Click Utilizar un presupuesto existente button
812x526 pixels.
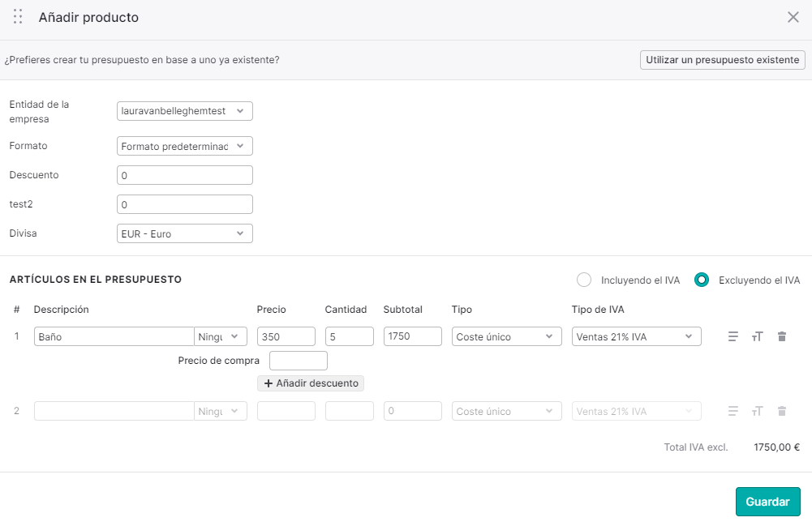pos(723,60)
